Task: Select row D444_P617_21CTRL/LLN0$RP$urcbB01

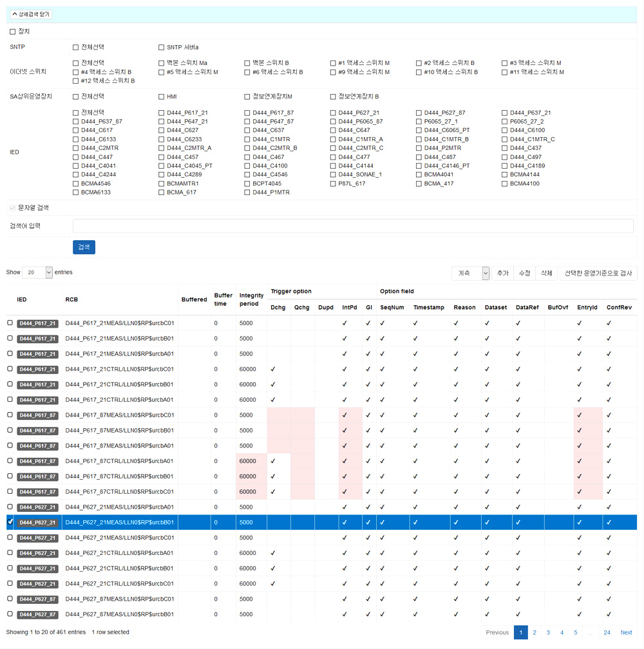Action: (x=10, y=384)
